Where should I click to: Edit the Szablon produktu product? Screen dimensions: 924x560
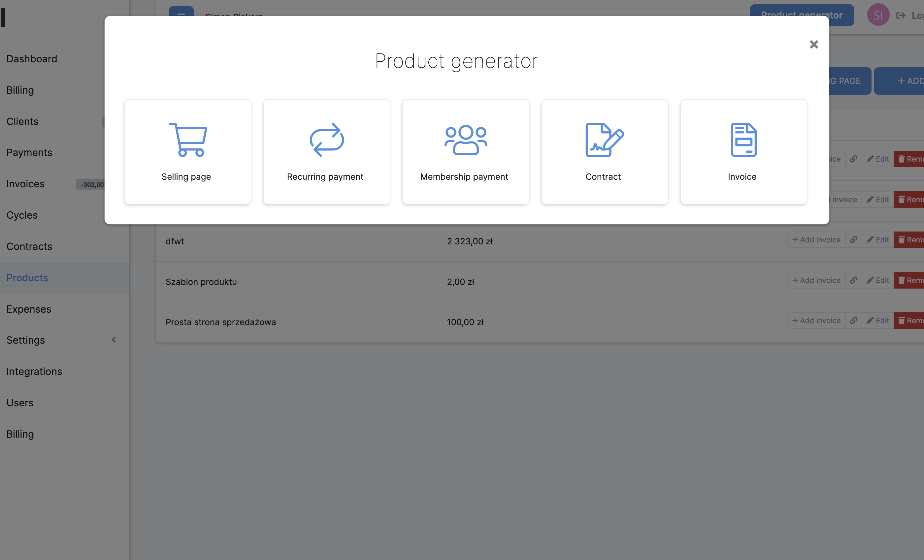click(877, 280)
